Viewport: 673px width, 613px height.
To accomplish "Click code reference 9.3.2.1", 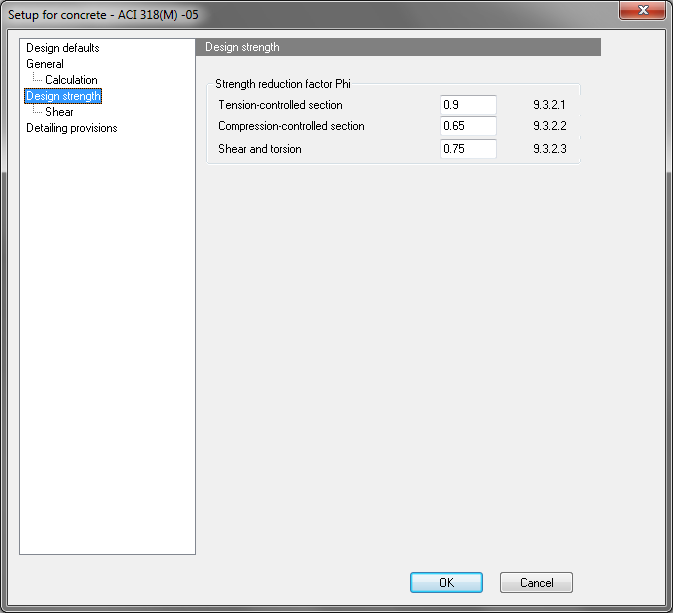I will (x=550, y=105).
